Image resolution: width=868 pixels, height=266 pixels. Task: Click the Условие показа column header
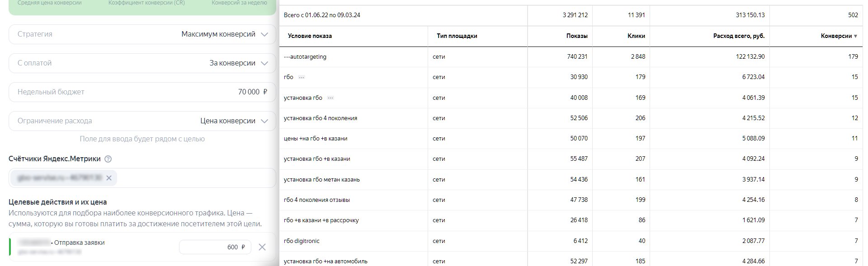coord(310,36)
